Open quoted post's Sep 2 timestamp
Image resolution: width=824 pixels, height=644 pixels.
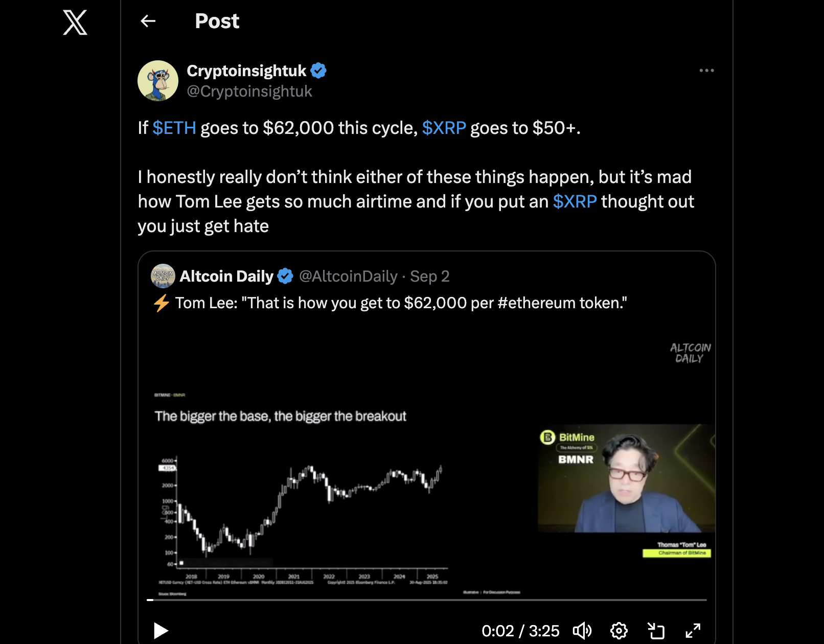(430, 277)
